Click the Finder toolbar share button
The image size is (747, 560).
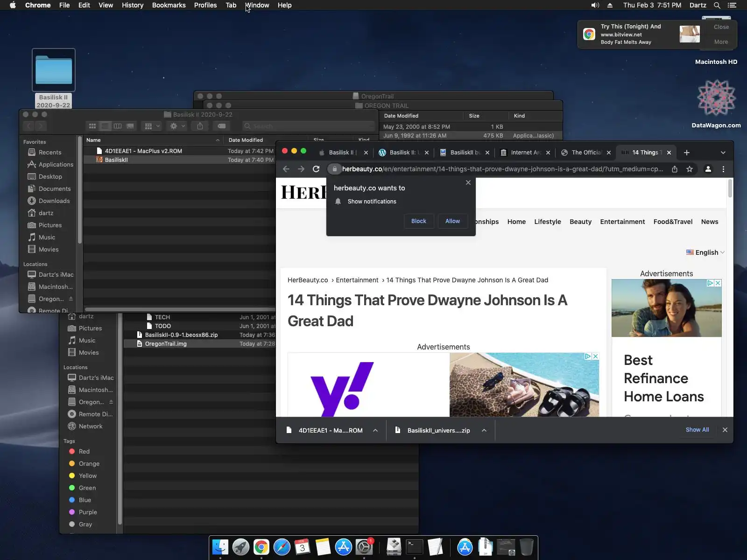(x=200, y=126)
